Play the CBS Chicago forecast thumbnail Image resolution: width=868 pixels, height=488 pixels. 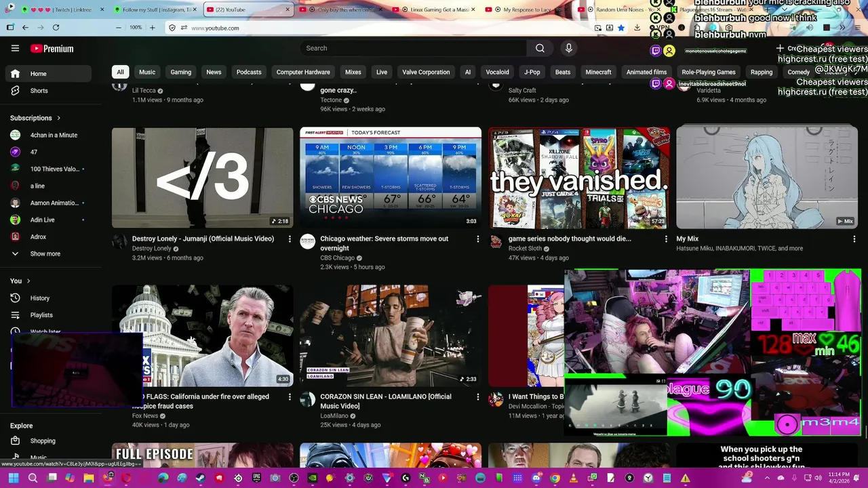391,178
